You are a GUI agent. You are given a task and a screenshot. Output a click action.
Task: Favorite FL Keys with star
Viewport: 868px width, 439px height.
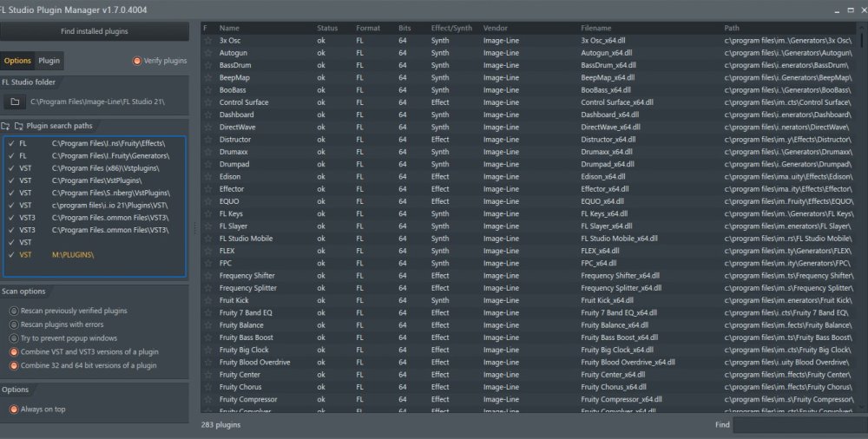pyautogui.click(x=208, y=213)
